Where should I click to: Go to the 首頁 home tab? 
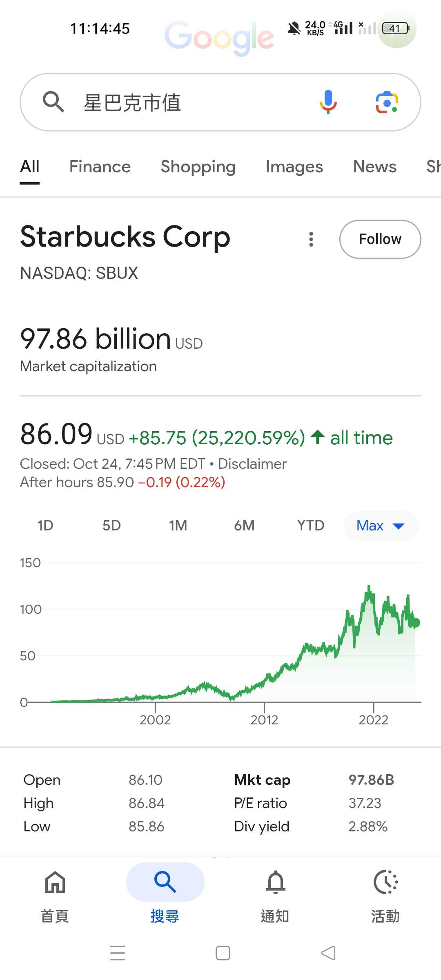pos(55,893)
